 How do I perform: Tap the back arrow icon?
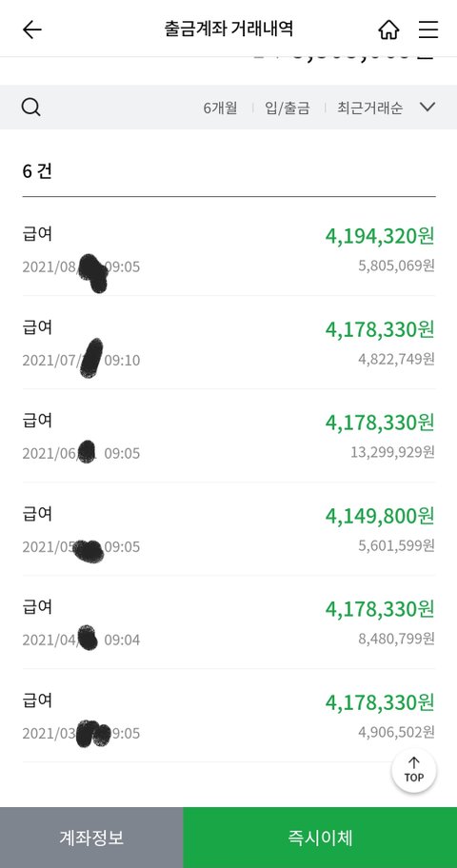click(x=32, y=30)
